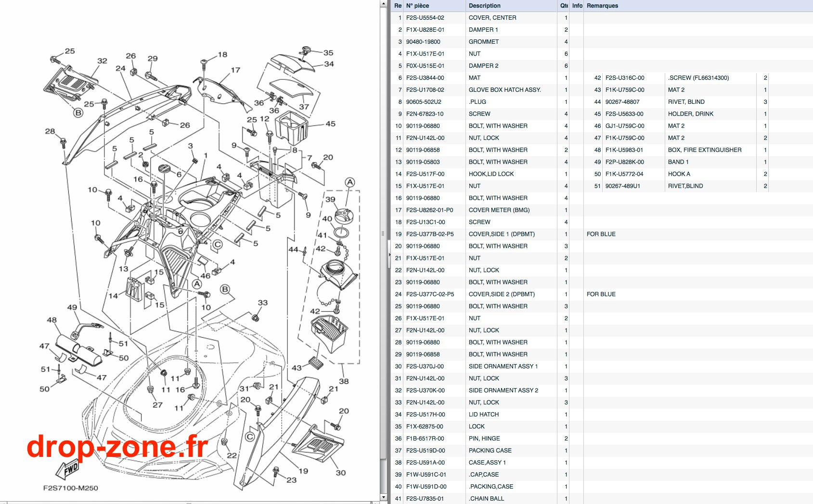This screenshot has height=504, width=813.
Task: Select HOOK,LID LOCK row
Action: tap(488, 174)
